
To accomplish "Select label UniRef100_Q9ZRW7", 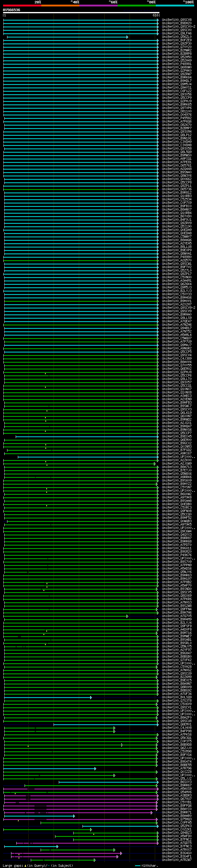I will (x=177, y=74).
